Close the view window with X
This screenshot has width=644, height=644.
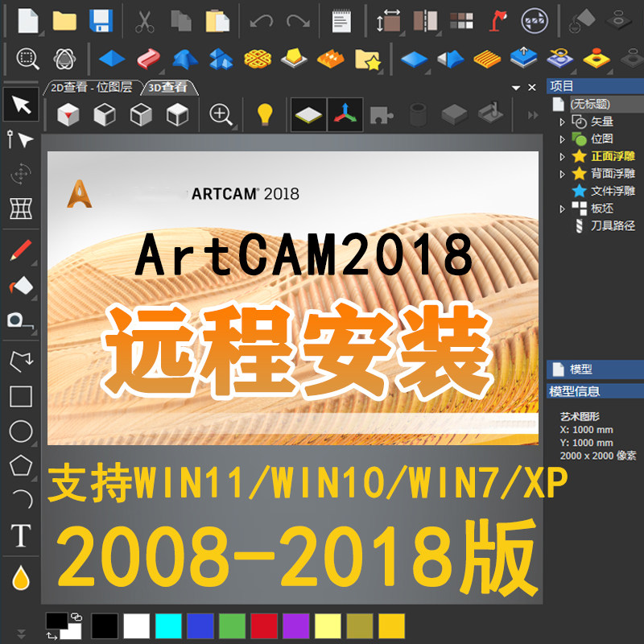tap(532, 87)
